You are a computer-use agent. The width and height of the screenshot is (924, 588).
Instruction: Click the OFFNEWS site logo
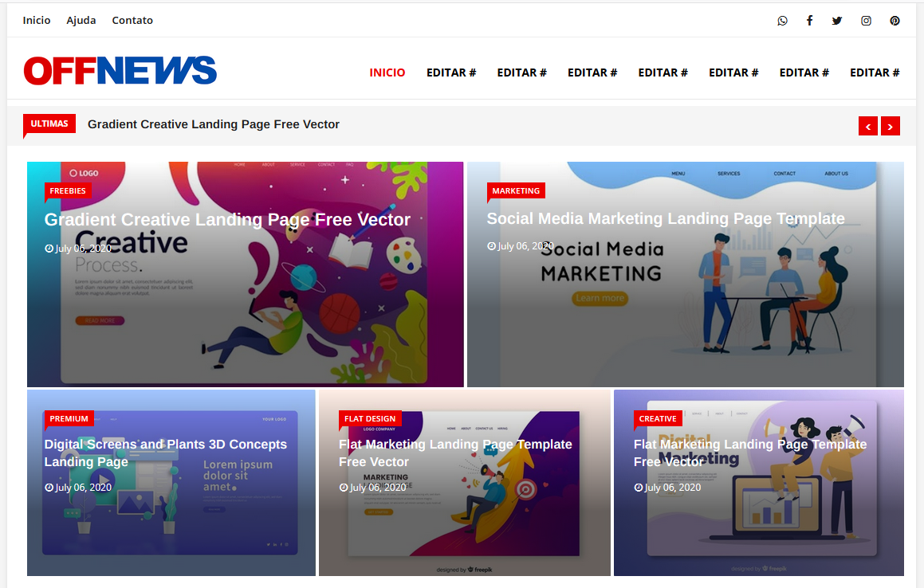pyautogui.click(x=120, y=71)
